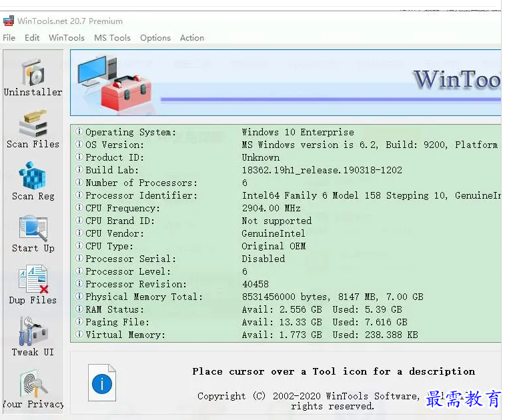Click info icon beside Number of Processors
The image size is (507, 420).
pos(79,183)
